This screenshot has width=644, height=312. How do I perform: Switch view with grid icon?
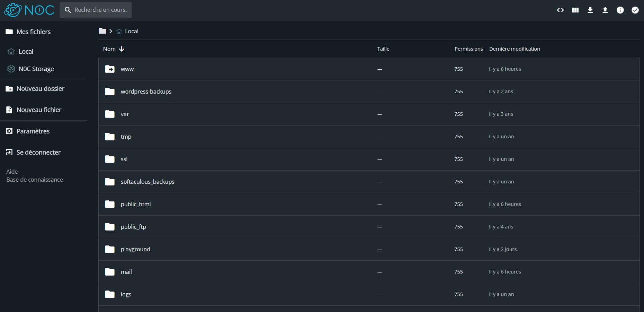(x=575, y=10)
